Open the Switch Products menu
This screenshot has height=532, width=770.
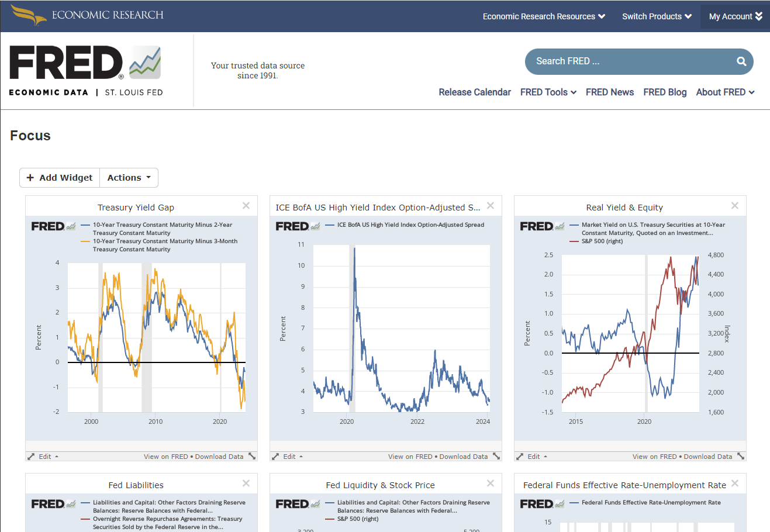pos(657,16)
